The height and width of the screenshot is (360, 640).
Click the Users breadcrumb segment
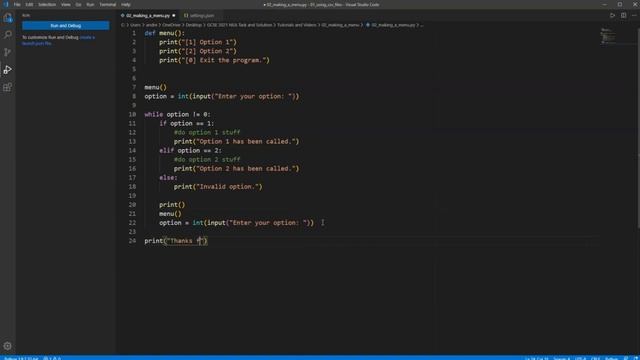pos(135,25)
